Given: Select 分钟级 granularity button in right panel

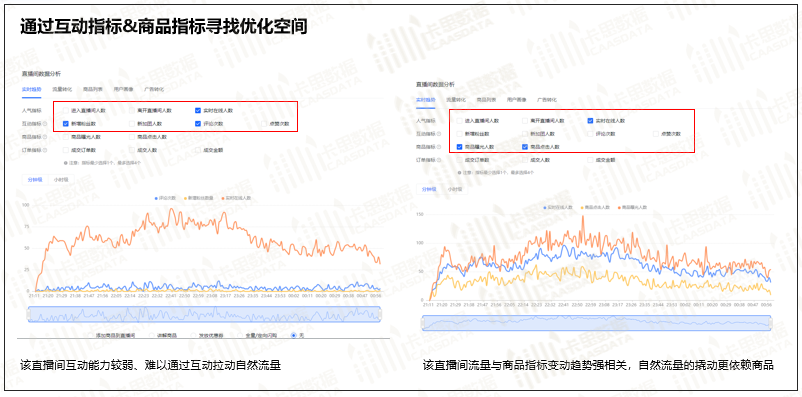Looking at the screenshot, I should tap(429, 189).
